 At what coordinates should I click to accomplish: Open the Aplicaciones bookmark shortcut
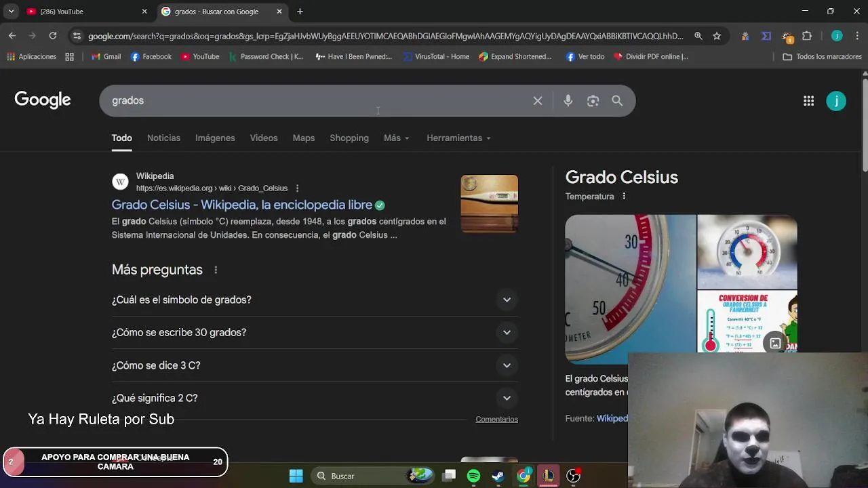(31, 57)
